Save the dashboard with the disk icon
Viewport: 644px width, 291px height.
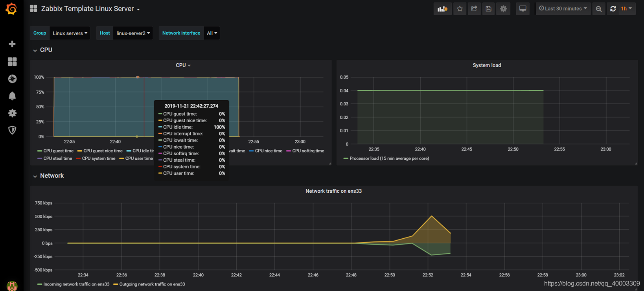pos(488,9)
